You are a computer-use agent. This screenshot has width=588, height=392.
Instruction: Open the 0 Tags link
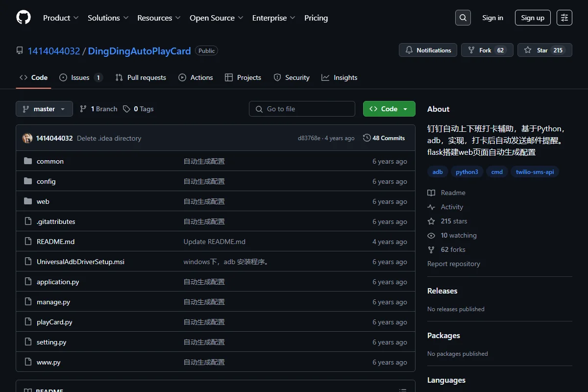click(x=138, y=109)
